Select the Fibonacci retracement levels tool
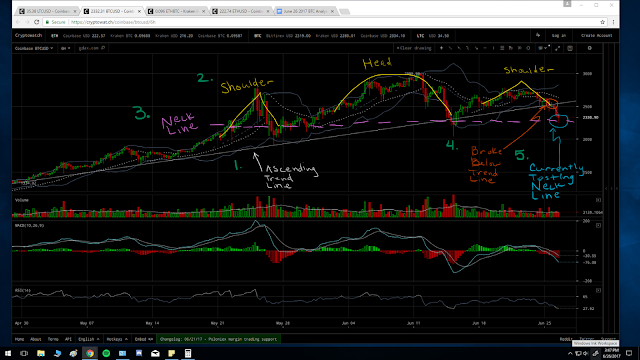This screenshot has height=360, width=640. [x=502, y=48]
